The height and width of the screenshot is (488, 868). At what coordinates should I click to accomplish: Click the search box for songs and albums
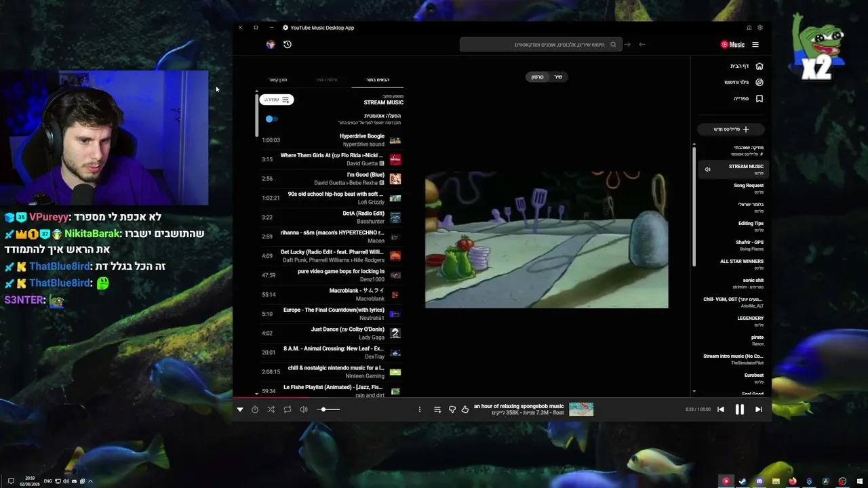pyautogui.click(x=540, y=45)
